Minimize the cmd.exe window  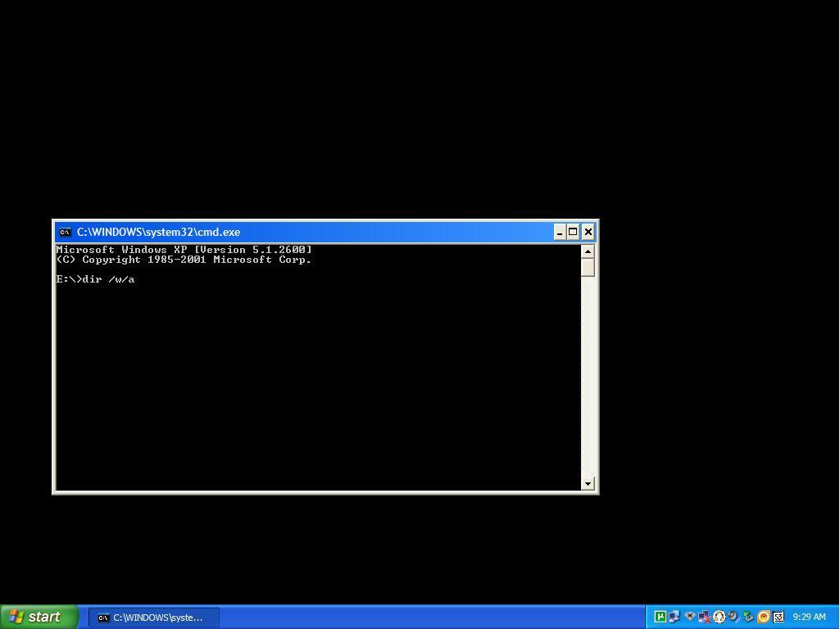click(x=559, y=232)
